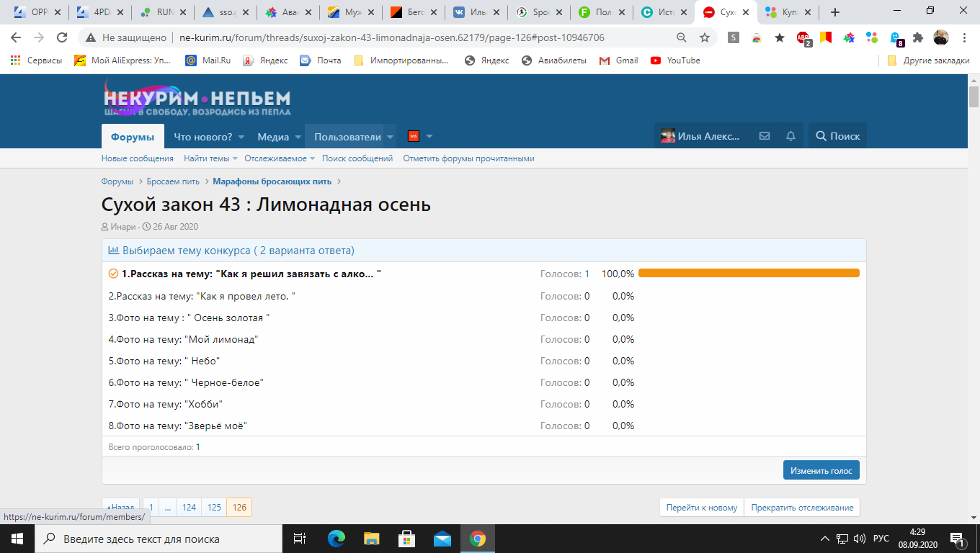
Task: Open the Chrome profile avatar
Action: click(x=941, y=37)
